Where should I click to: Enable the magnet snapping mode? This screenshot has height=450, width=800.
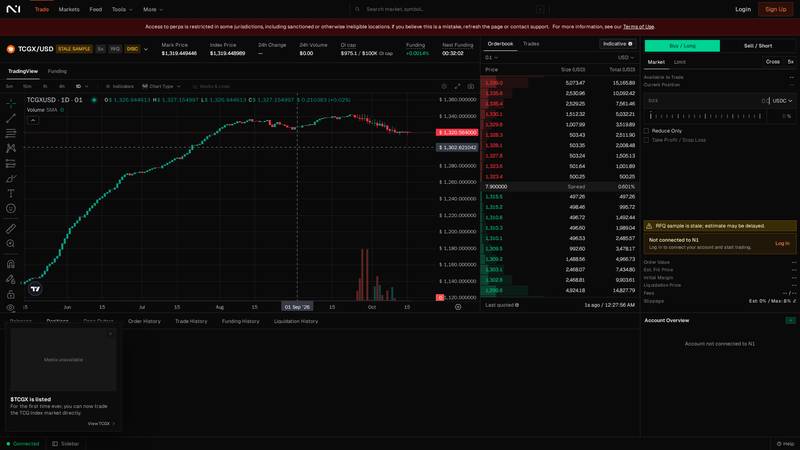(x=11, y=264)
